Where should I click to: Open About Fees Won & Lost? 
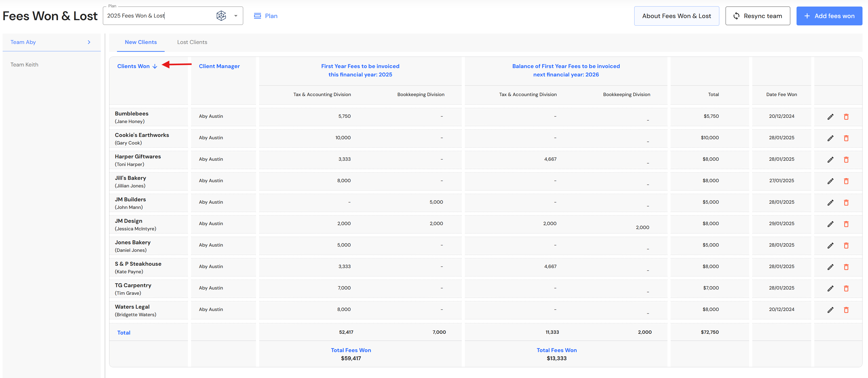click(x=676, y=16)
